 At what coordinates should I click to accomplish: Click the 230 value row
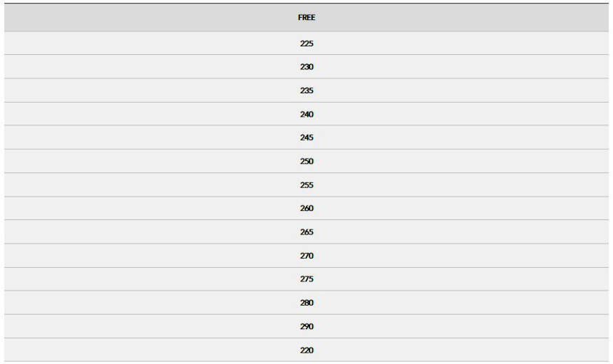306,67
